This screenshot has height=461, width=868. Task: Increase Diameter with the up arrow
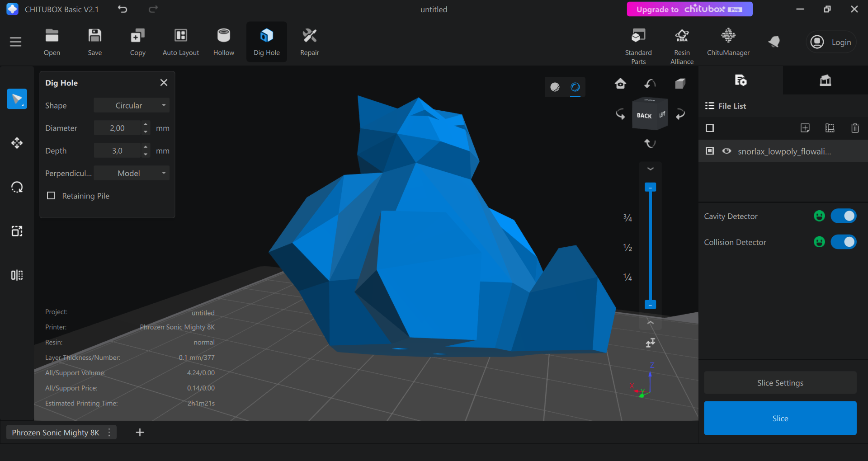(x=146, y=124)
